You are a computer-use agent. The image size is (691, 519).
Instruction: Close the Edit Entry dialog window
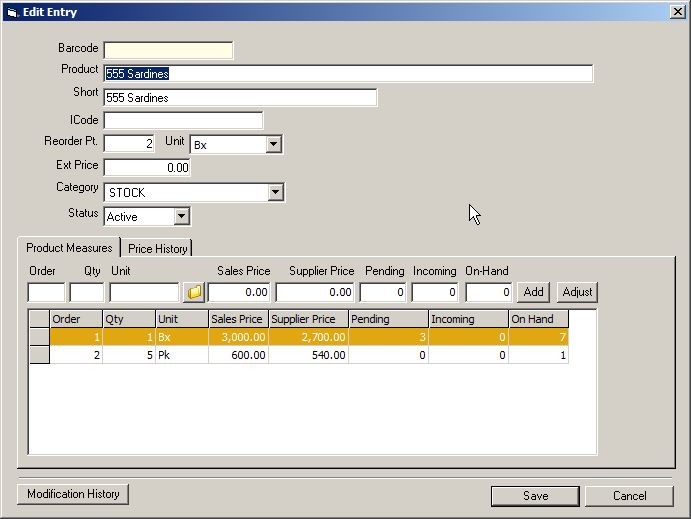[677, 12]
